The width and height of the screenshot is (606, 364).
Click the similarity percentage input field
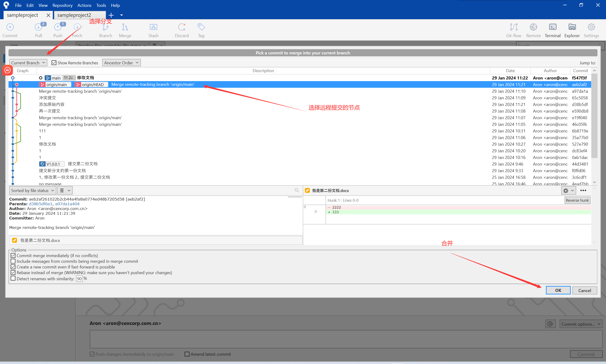[x=79, y=279]
